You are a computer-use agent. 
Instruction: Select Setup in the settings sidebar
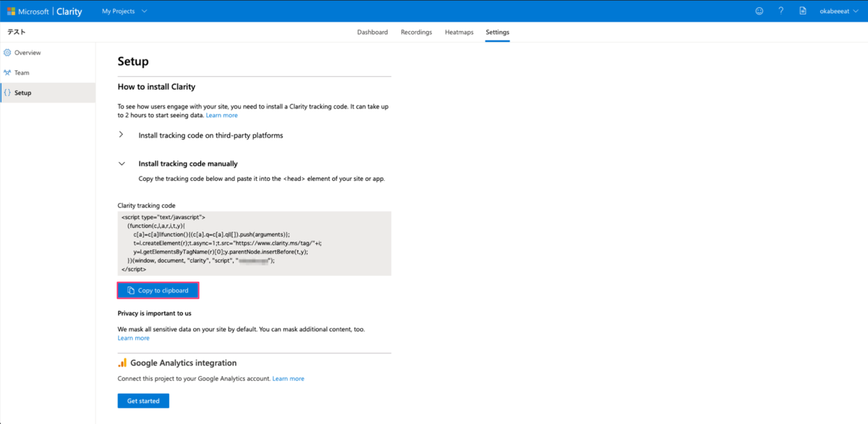pos(48,93)
